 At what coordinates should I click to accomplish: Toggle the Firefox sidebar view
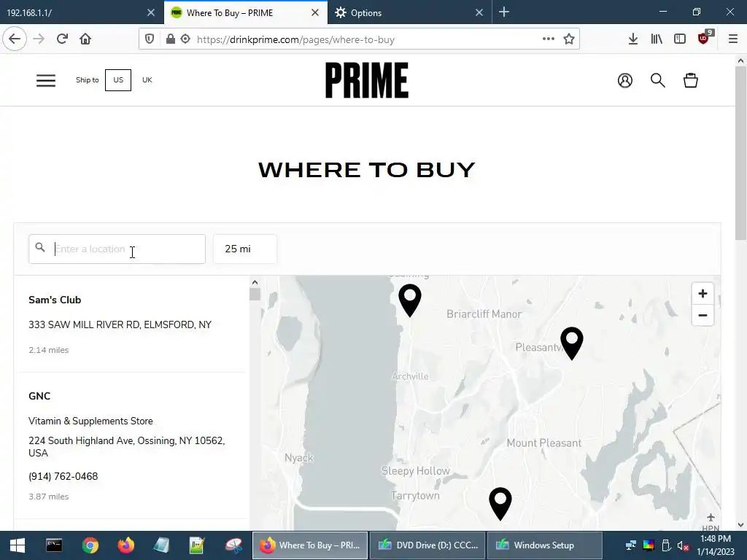(680, 39)
